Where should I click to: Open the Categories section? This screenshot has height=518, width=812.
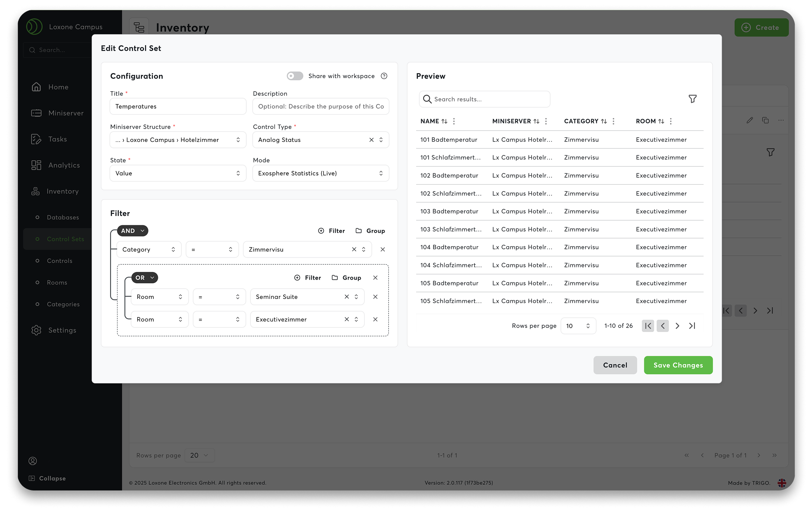(x=63, y=304)
